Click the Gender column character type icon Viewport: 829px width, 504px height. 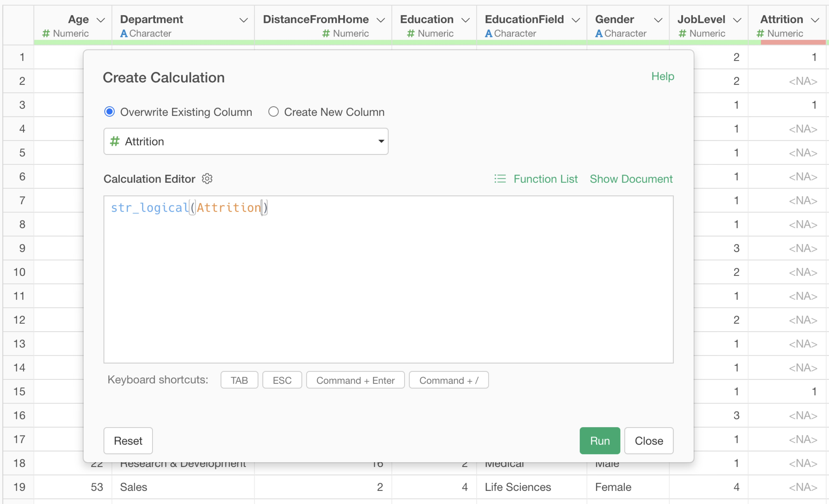(x=599, y=33)
